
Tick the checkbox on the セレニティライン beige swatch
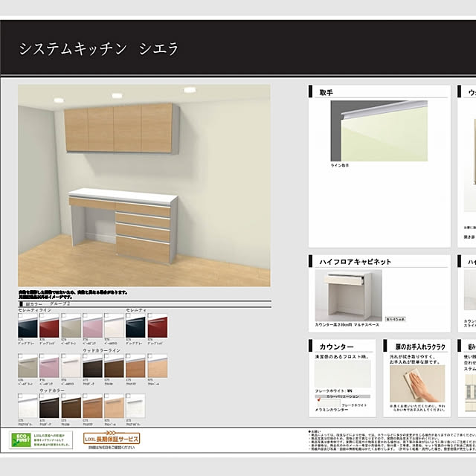click(64, 315)
